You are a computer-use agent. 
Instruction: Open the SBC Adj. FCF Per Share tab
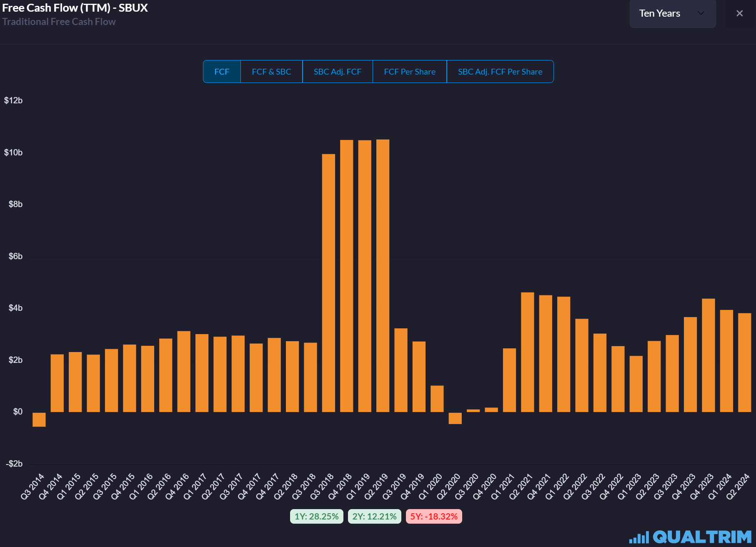pos(500,72)
